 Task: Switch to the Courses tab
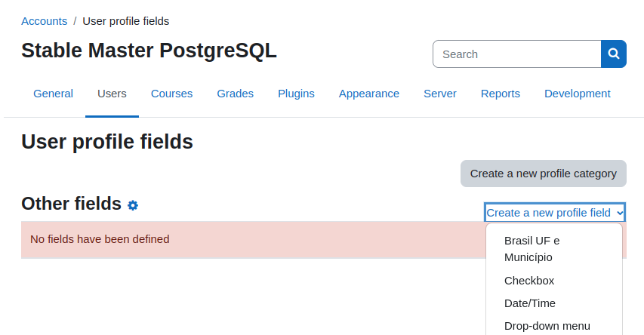(171, 94)
